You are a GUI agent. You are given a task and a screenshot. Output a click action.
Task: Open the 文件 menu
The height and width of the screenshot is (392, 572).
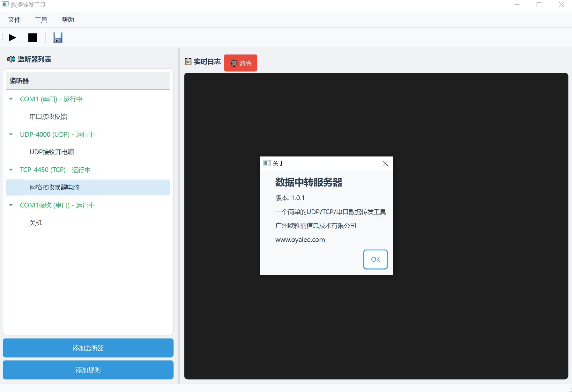[14, 20]
